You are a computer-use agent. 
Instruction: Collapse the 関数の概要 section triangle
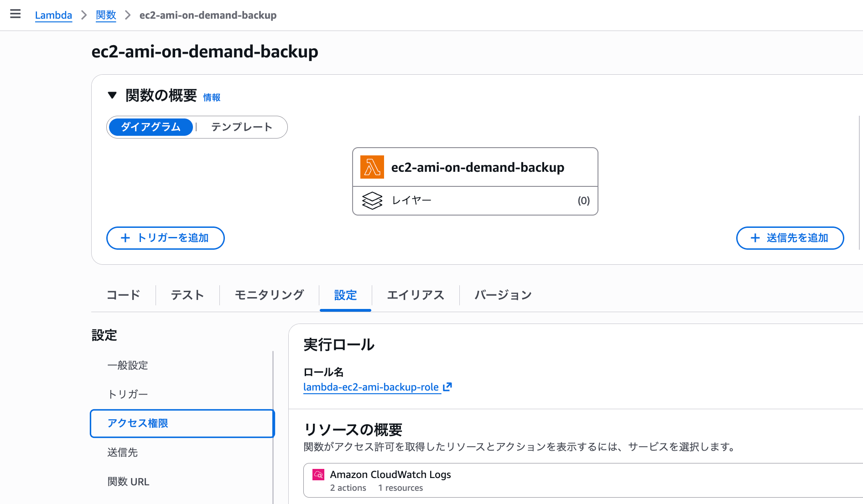(x=112, y=95)
